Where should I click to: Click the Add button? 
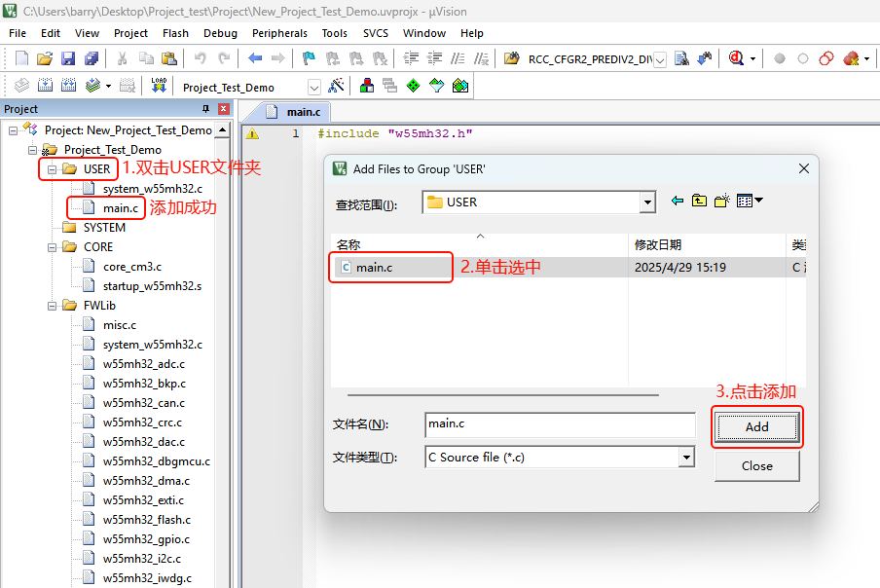(756, 426)
